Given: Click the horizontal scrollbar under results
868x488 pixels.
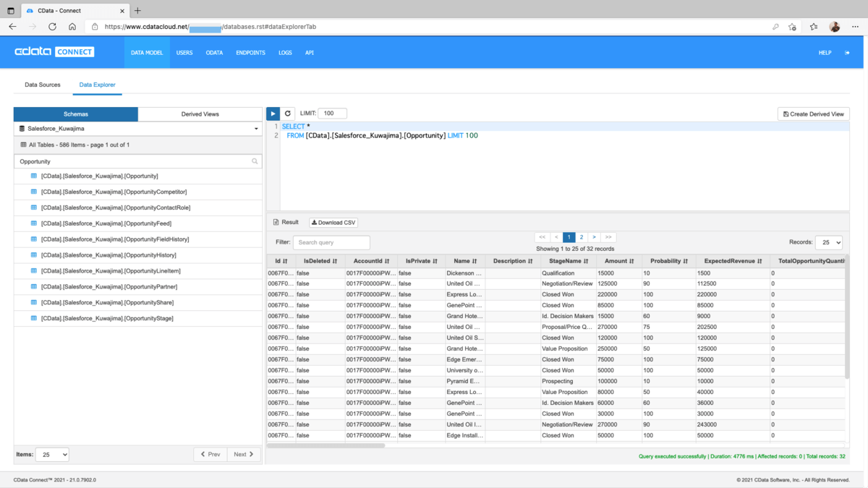Looking at the screenshot, I should click(x=325, y=445).
